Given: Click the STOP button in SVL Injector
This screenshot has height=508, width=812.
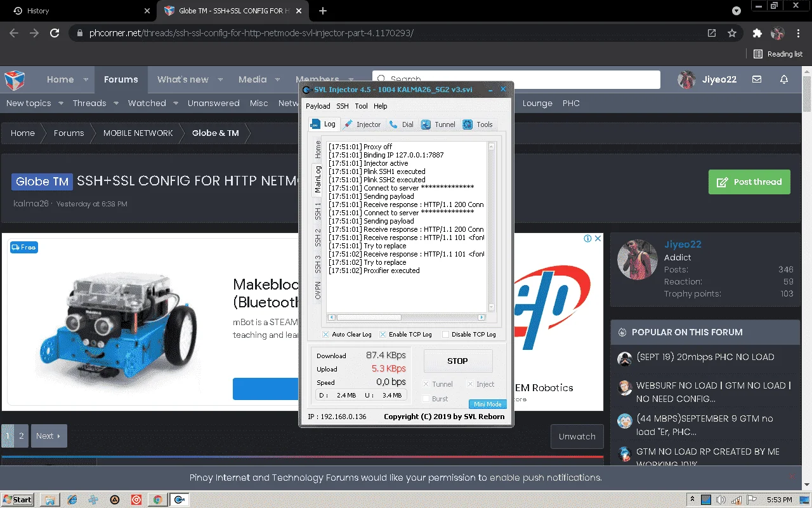Looking at the screenshot, I should tap(457, 361).
